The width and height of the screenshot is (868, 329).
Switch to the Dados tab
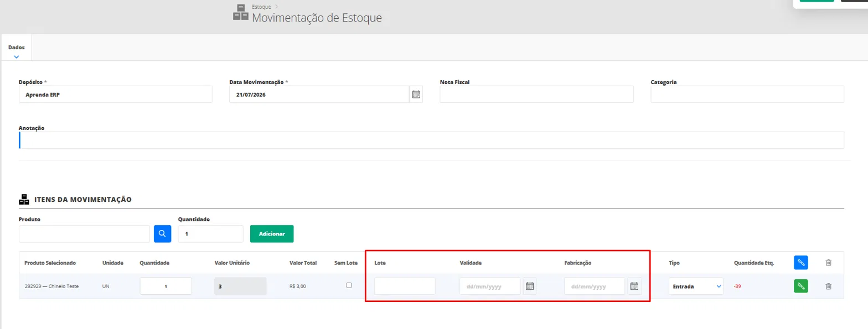17,48
